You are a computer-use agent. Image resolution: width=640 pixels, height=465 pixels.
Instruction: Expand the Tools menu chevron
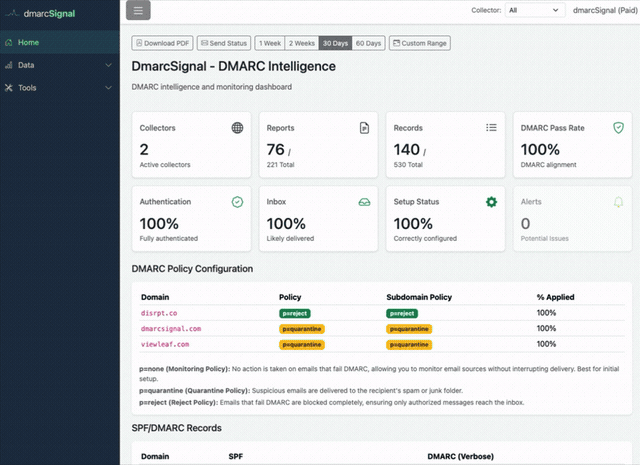(x=108, y=88)
